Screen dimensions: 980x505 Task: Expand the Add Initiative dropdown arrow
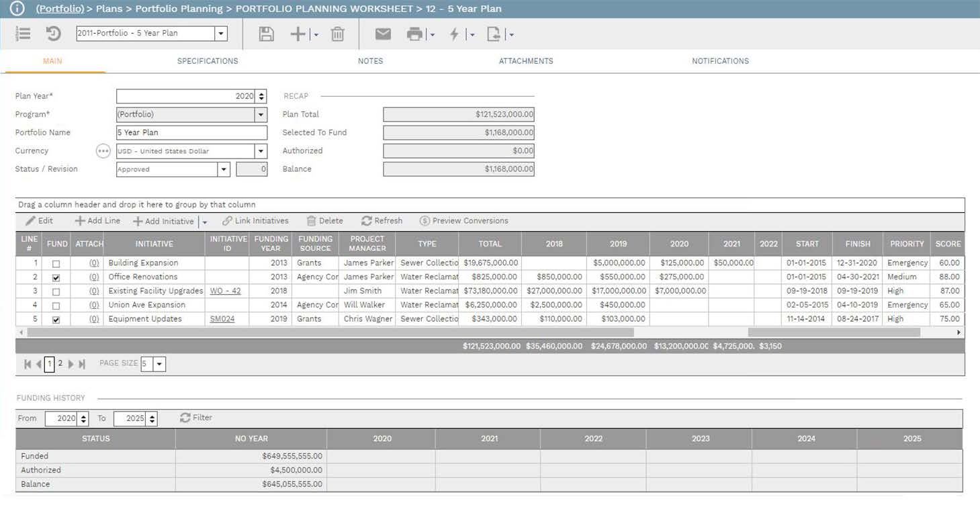tap(204, 222)
